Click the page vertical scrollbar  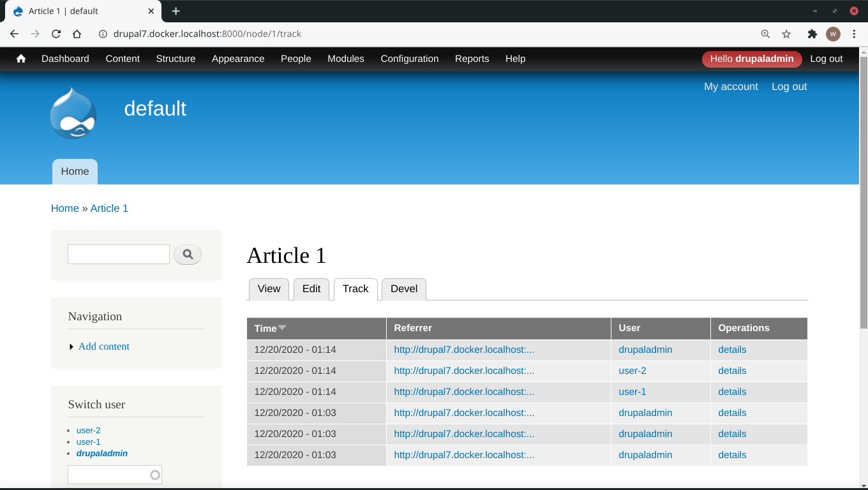coord(864,193)
